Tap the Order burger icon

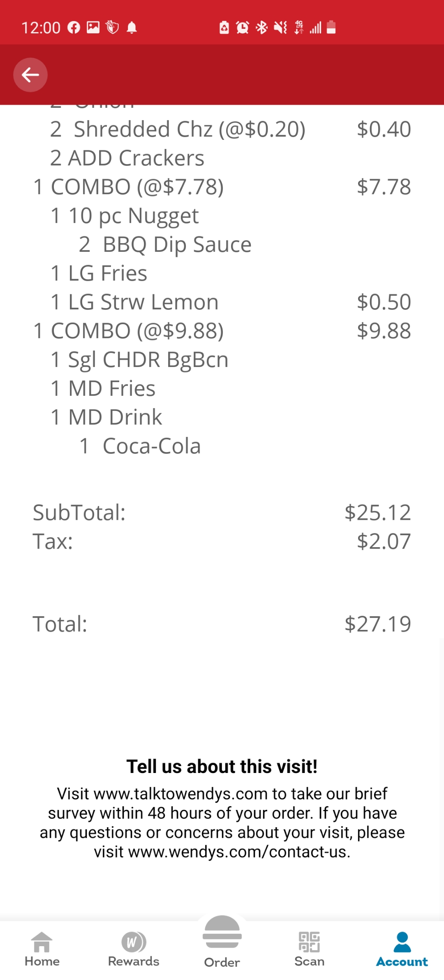point(222,936)
